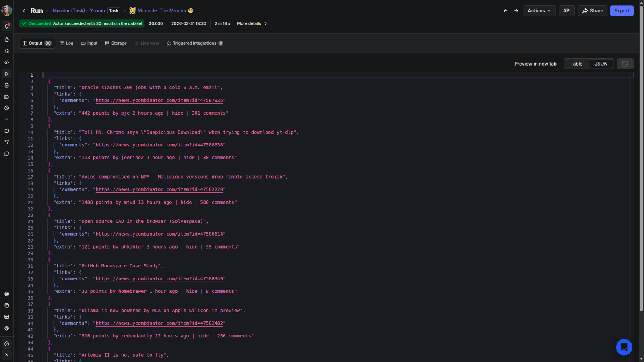Click the scroll-down arrow of page scrollbar

(x=642, y=359)
